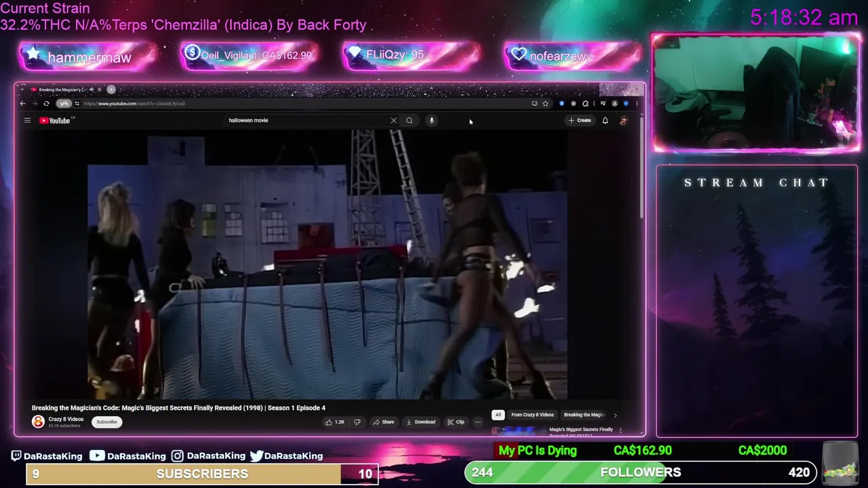Click the SUBSCRIBERS goal progress bar
This screenshot has height=488, width=868.
click(202, 474)
